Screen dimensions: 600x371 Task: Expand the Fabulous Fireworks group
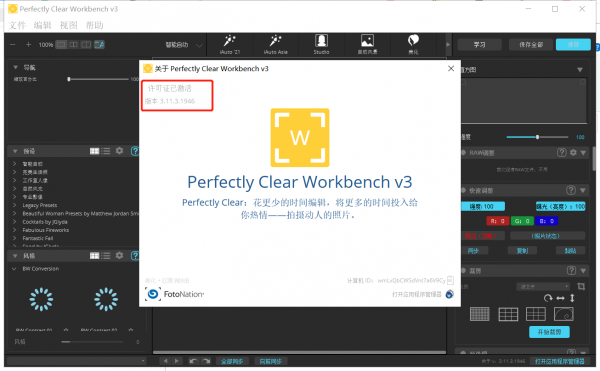pos(15,230)
